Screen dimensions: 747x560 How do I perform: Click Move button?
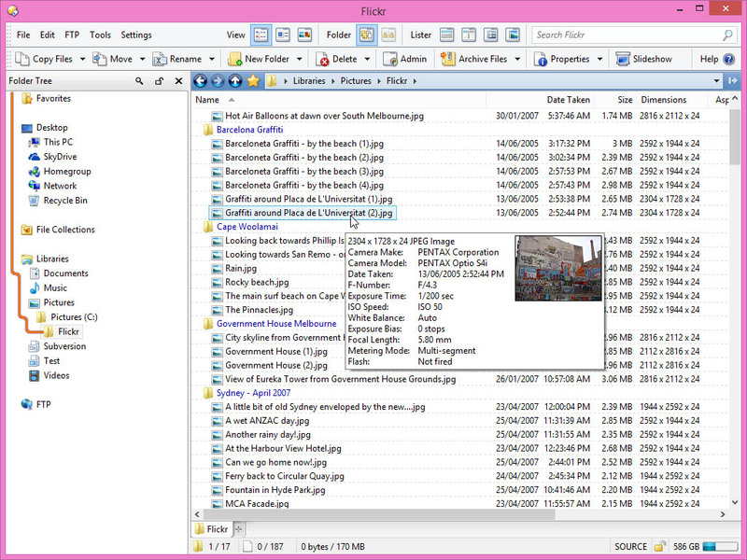(x=112, y=59)
